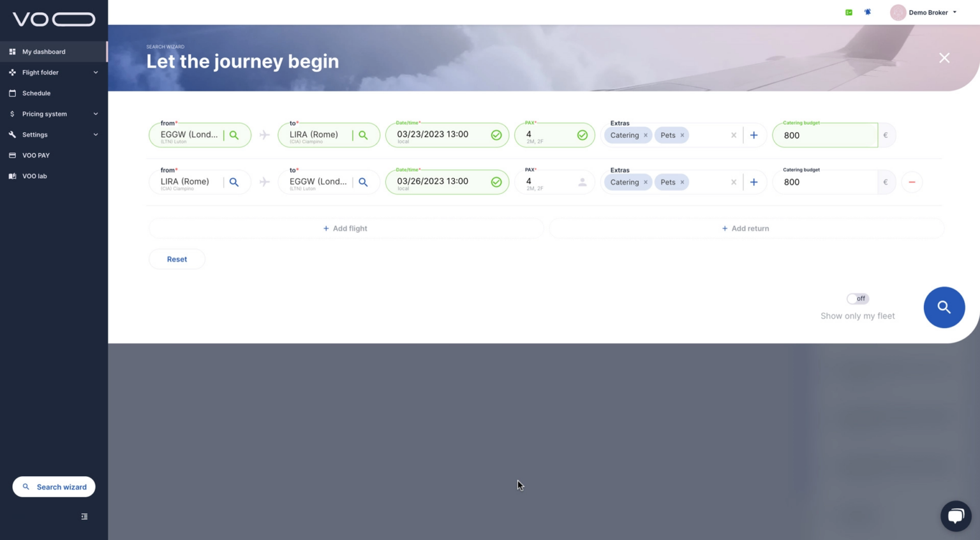Click the Reset button
Screen dimensions: 980x540
tap(177, 259)
